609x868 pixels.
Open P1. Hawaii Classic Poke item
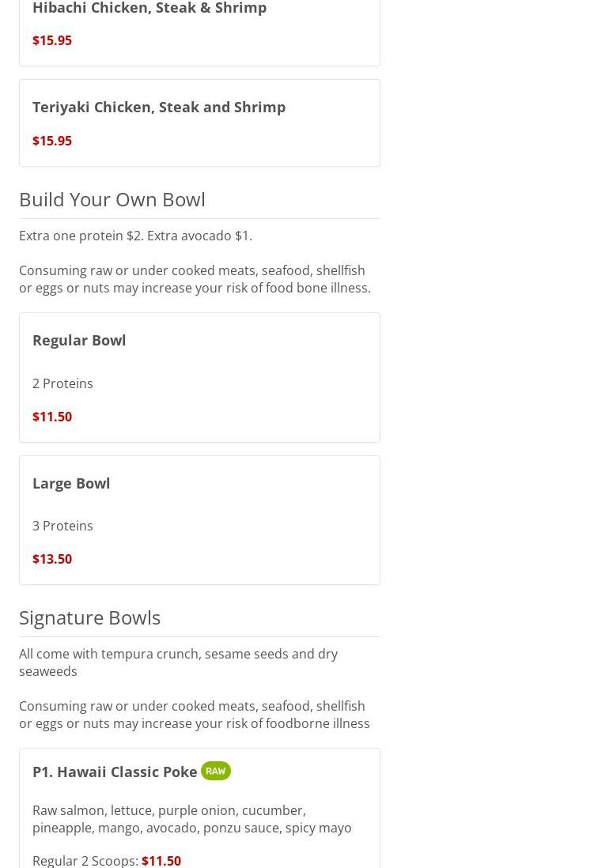[115, 772]
